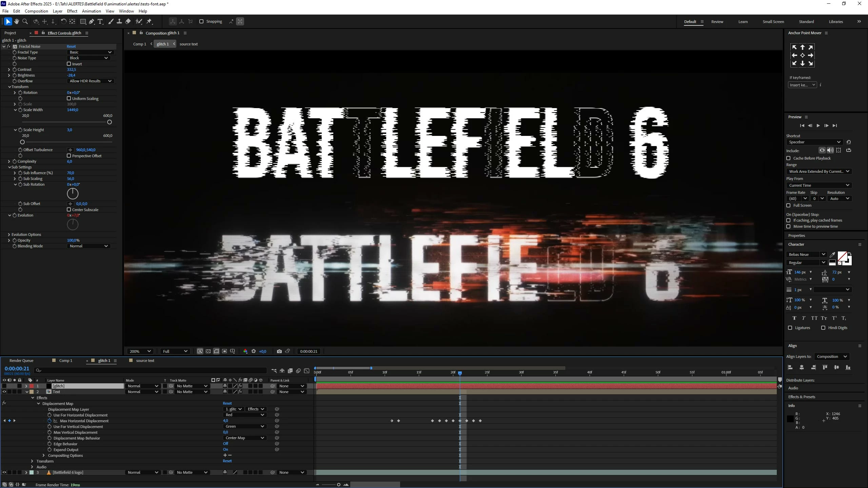This screenshot has height=488, width=868.
Task: Check the Invert option for Fractal Noise
Action: tap(69, 64)
